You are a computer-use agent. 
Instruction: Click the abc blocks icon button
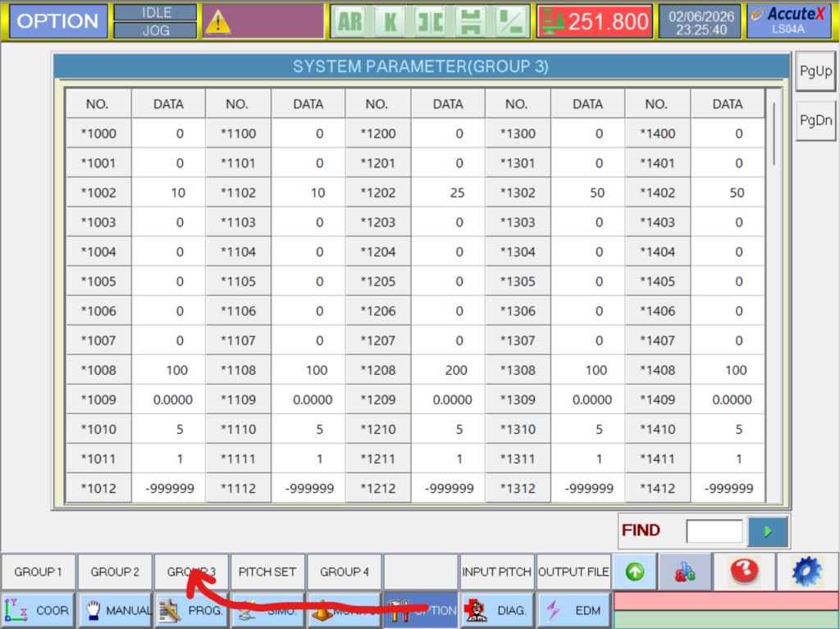click(685, 571)
